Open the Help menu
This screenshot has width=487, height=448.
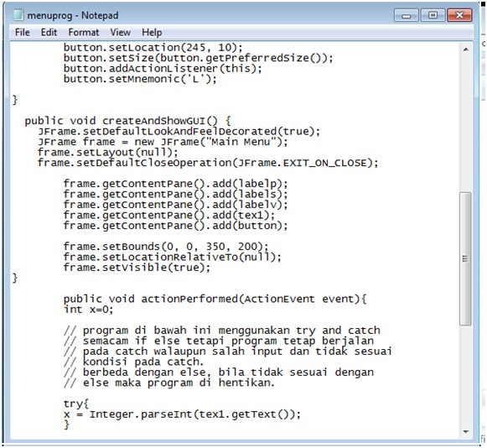click(x=152, y=33)
